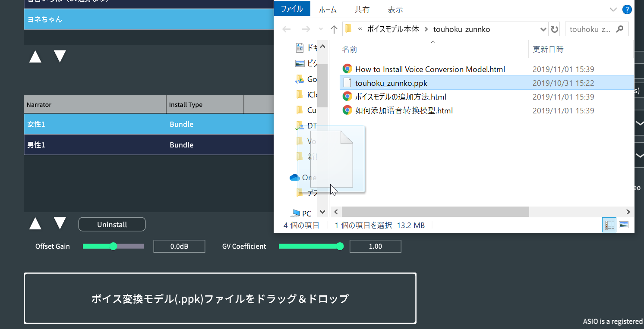Viewport: 644px width, 329px height.
Task: Click the 0.0dB value field
Action: 179,246
